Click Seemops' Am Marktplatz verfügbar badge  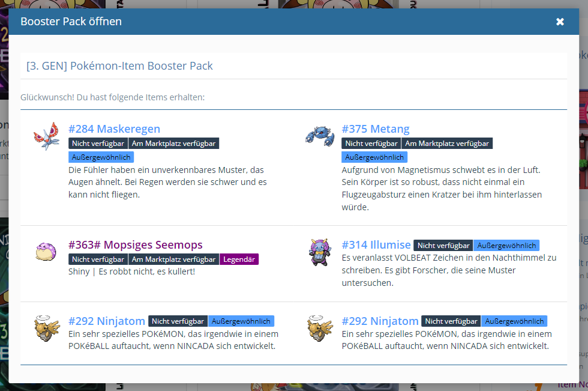click(173, 259)
